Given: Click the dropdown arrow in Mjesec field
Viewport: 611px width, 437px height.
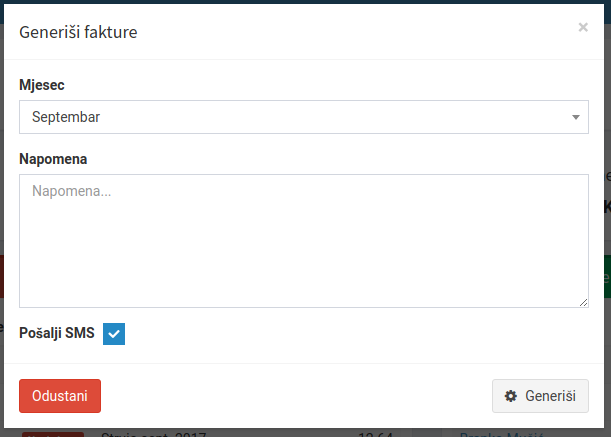Looking at the screenshot, I should tap(576, 117).
